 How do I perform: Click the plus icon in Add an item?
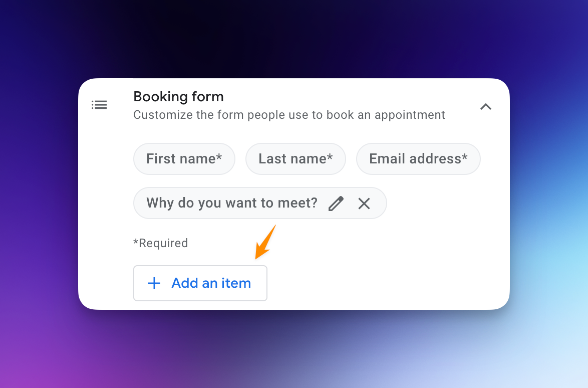coord(154,283)
